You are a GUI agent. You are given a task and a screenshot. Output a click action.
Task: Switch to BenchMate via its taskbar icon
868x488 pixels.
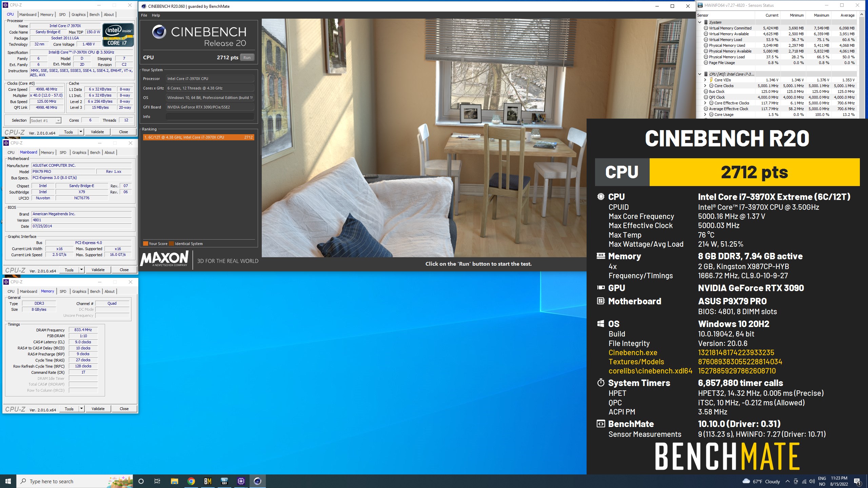point(208,481)
